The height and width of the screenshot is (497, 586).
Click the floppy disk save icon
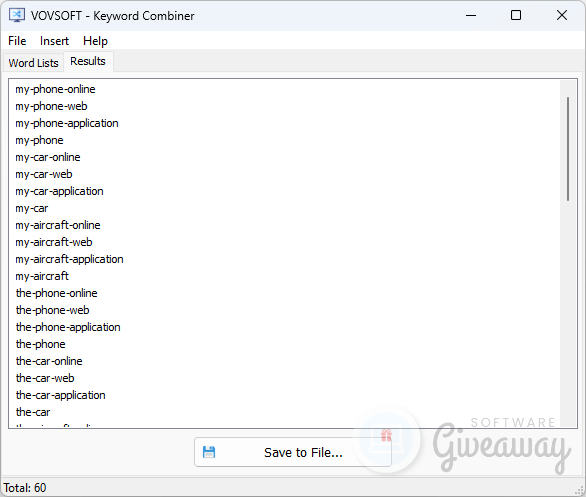point(209,452)
